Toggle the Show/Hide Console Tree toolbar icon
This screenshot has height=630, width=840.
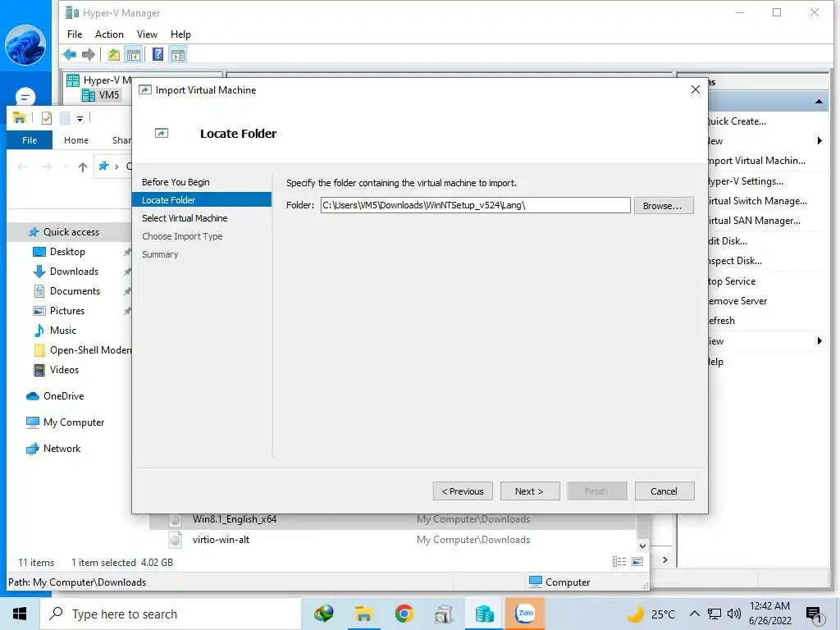point(134,54)
